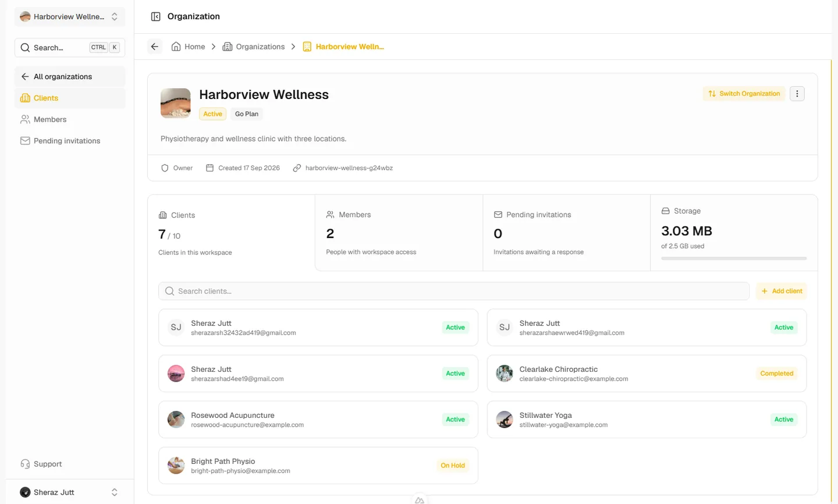Click the Members people icon in sidebar
The image size is (838, 504).
(x=25, y=119)
